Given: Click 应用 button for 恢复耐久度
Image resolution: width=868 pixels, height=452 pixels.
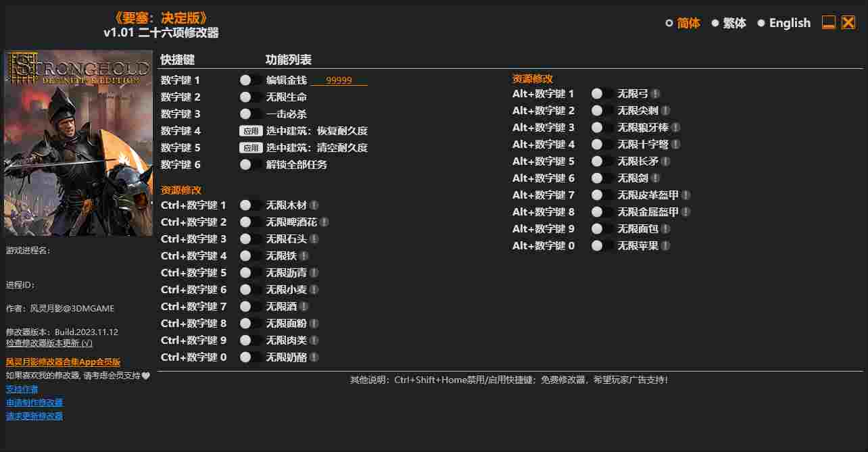Looking at the screenshot, I should [x=251, y=130].
